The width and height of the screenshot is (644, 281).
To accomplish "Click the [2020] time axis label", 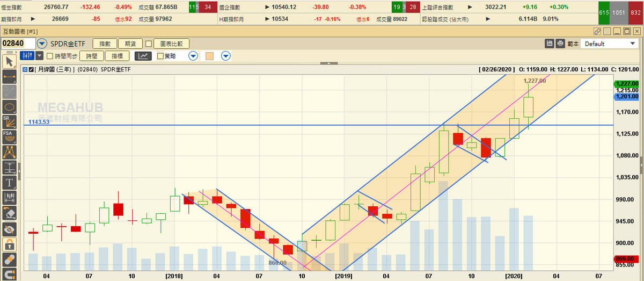I will click(514, 275).
